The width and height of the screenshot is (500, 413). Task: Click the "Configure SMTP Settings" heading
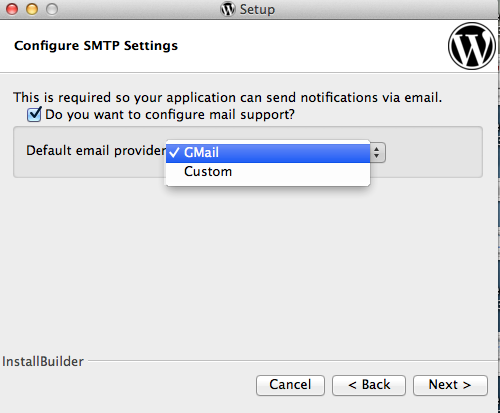[x=96, y=46]
